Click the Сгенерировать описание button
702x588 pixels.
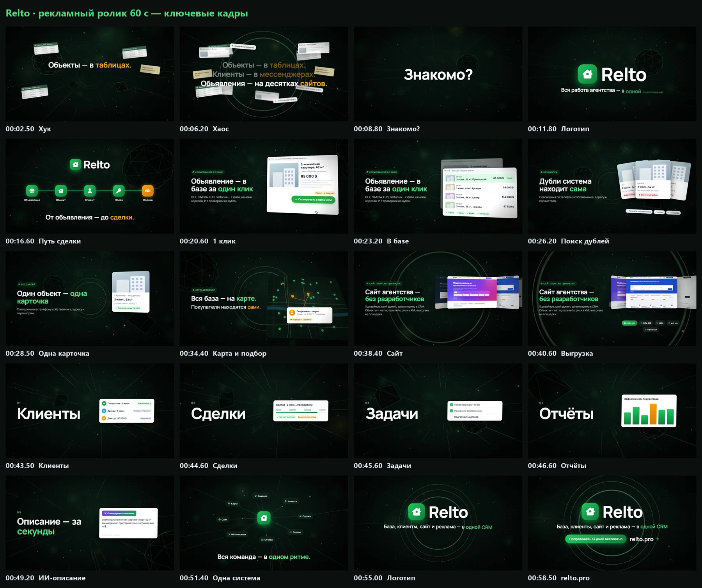coord(119,513)
